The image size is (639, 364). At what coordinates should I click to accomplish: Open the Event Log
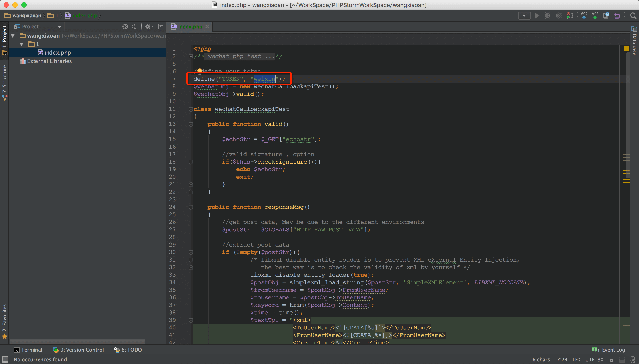(608, 350)
